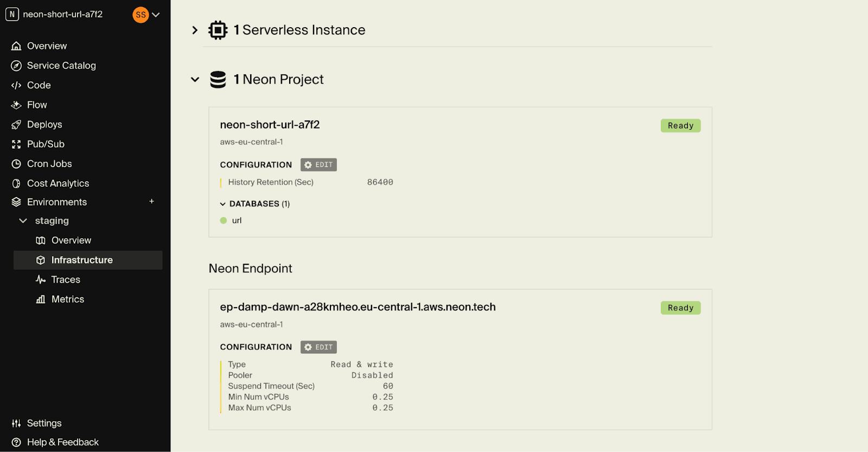Screen dimensions: 868x452
Task: Click the Cost Analytics icon
Action: point(16,183)
